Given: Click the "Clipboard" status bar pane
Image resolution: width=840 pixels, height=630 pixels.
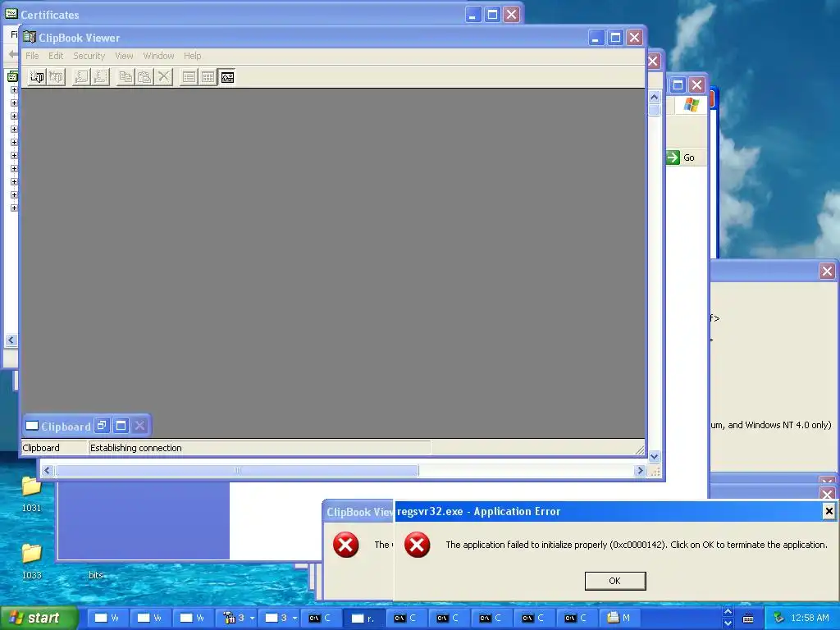Looking at the screenshot, I should click(x=54, y=448).
